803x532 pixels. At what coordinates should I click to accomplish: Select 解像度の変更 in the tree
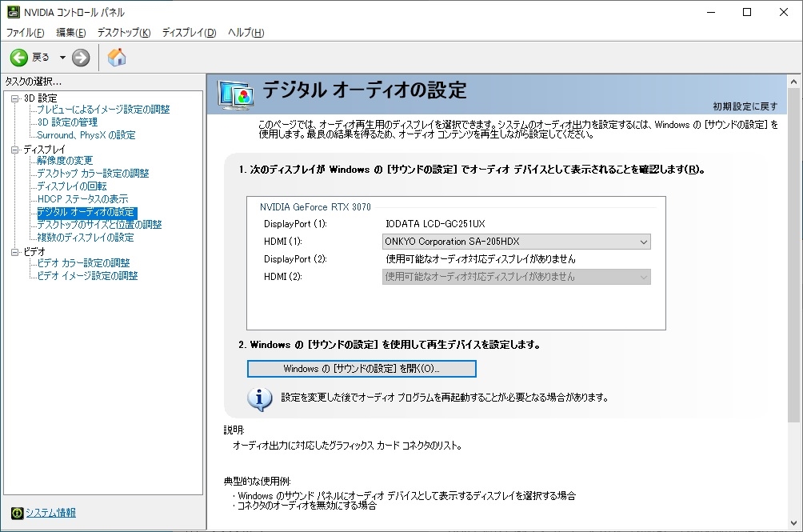(65, 160)
